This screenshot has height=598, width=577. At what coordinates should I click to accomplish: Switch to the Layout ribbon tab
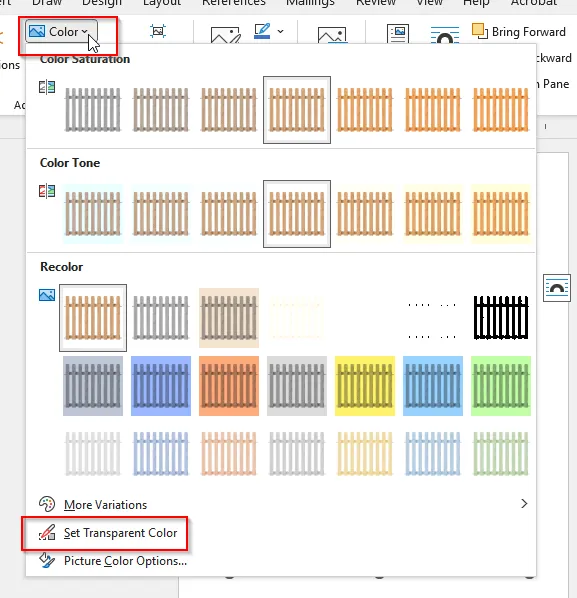pos(162,3)
